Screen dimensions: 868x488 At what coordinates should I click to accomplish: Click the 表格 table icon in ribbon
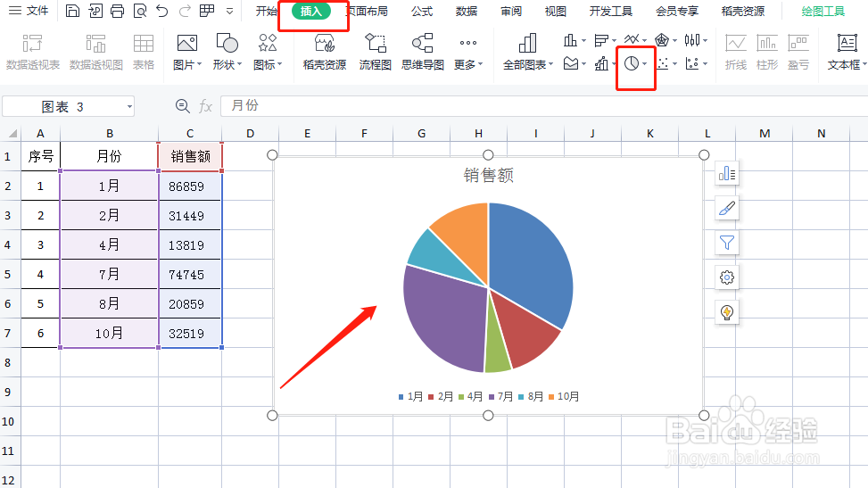[144, 52]
